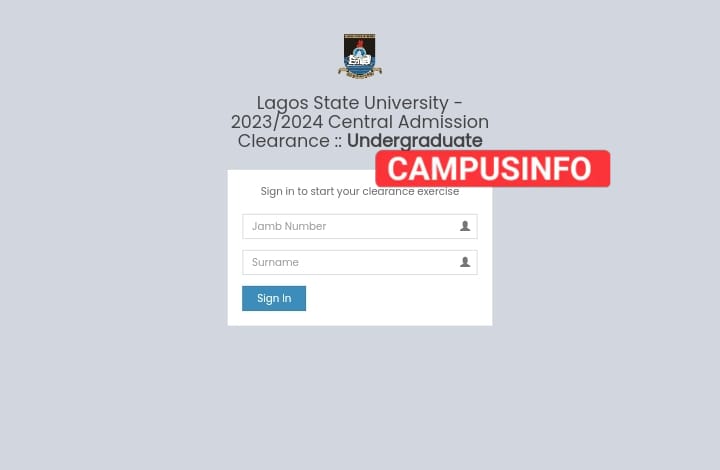Screen dimensions: 720x470
Task: Click the word "Lagos" in the title
Action: [x=282, y=104]
